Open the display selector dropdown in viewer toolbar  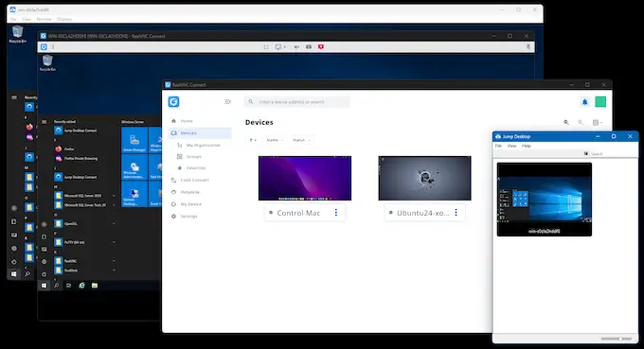pos(280,47)
